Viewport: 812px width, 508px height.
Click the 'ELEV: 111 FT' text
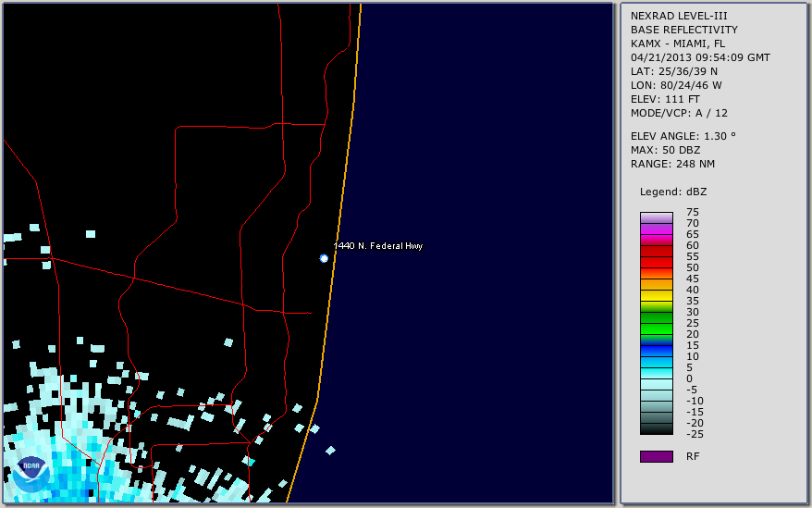pos(665,99)
